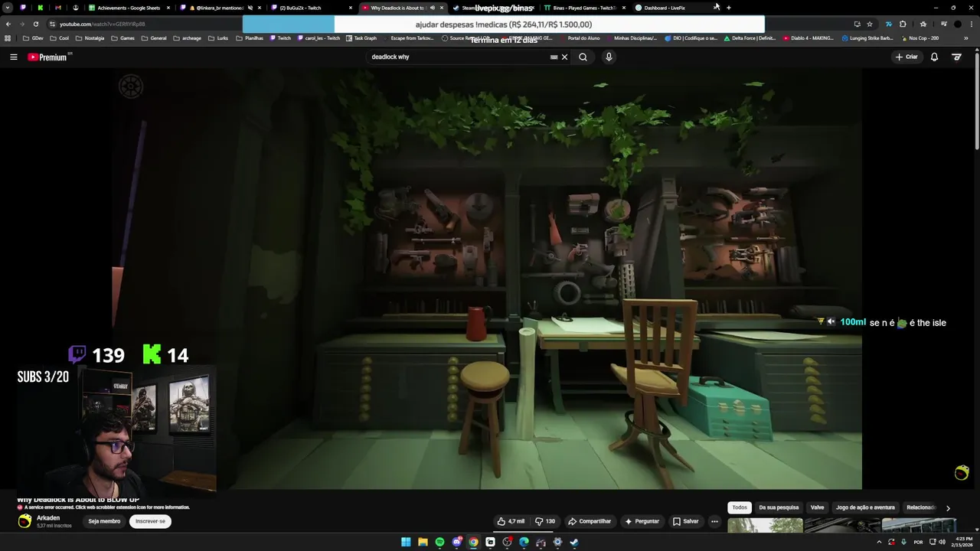
Task: Open the Nostalgia bookmarks folder
Action: pyautogui.click(x=90, y=37)
